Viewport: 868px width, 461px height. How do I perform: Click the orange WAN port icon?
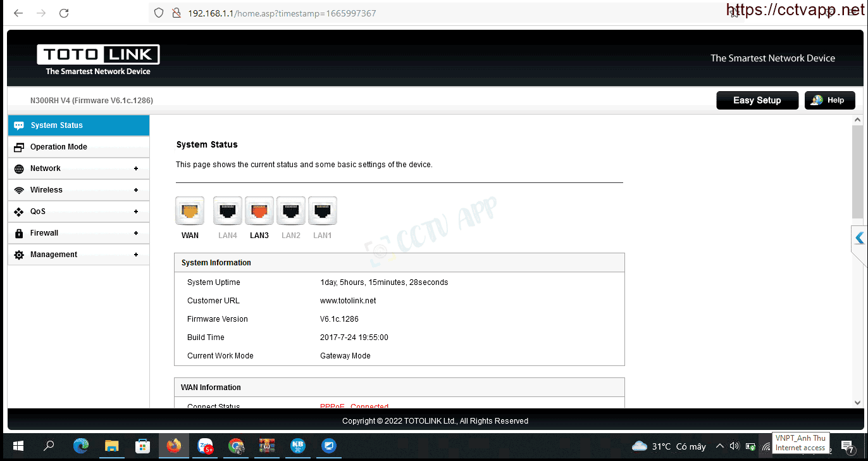190,211
